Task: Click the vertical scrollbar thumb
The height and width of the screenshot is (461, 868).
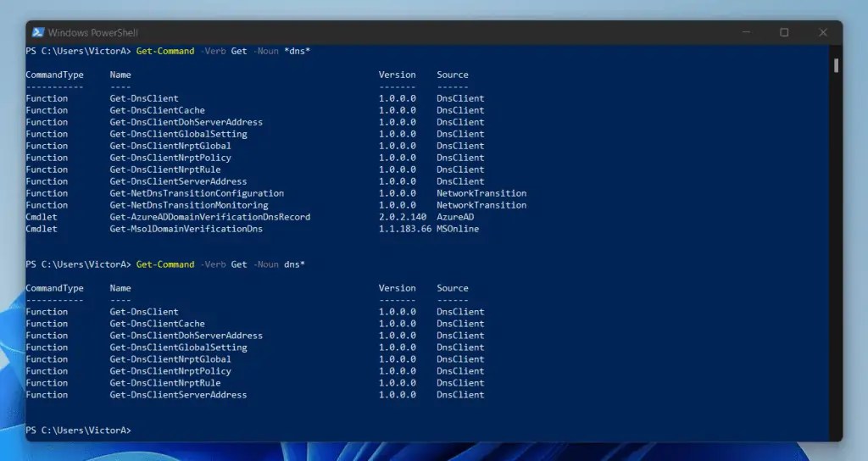Action: pyautogui.click(x=836, y=65)
